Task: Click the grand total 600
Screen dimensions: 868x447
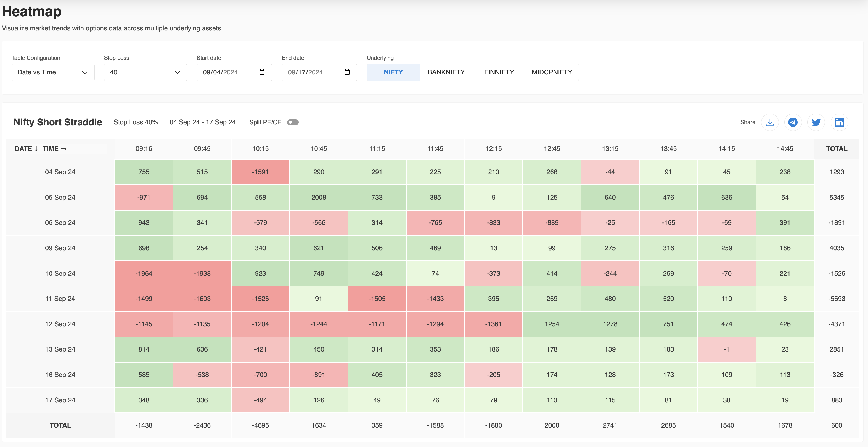Action: 837,425
